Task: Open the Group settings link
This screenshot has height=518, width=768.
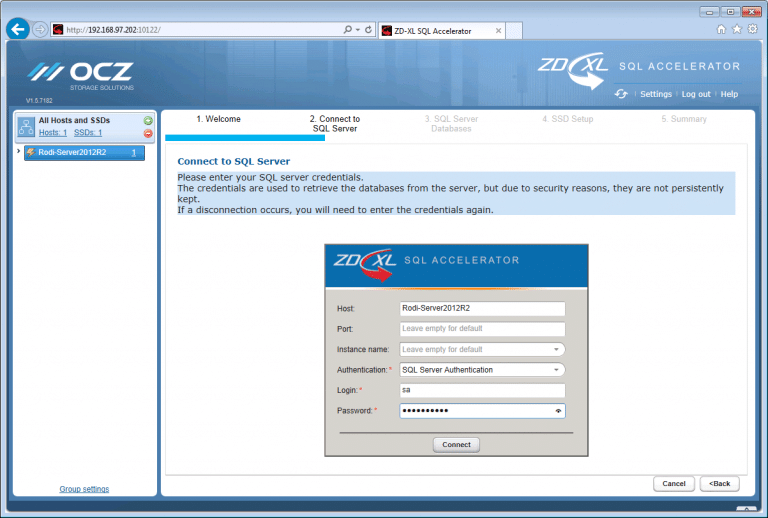Action: click(84, 489)
